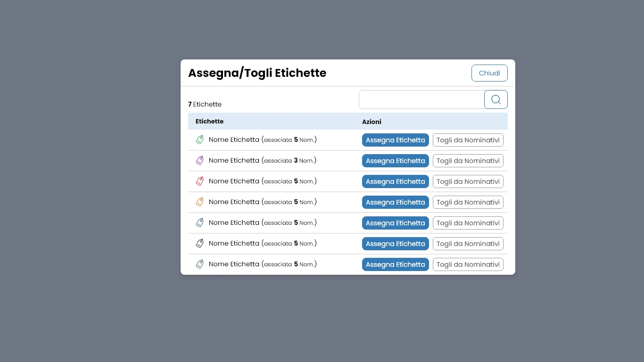The width and height of the screenshot is (644, 362).
Task: Click the Azioni column header
Action: [372, 122]
